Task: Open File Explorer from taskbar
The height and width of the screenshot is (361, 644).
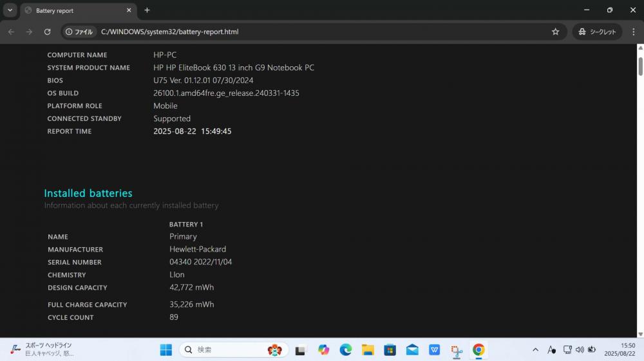Action: (x=368, y=349)
